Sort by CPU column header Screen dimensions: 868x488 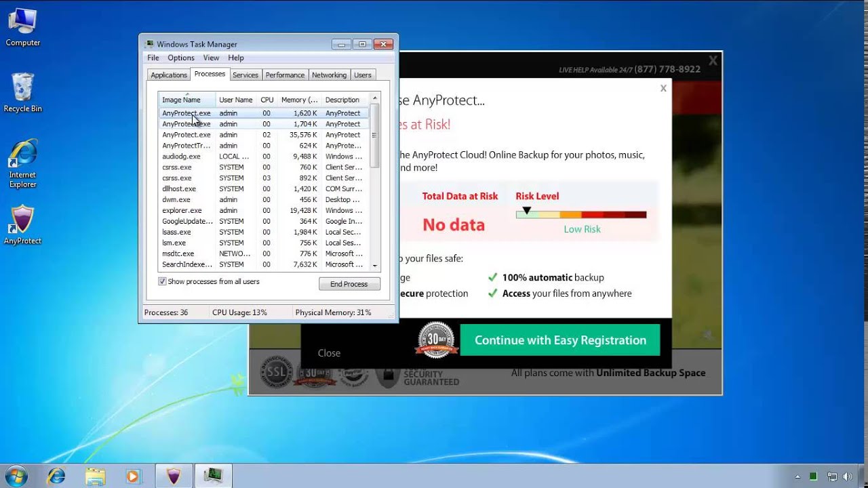[267, 100]
